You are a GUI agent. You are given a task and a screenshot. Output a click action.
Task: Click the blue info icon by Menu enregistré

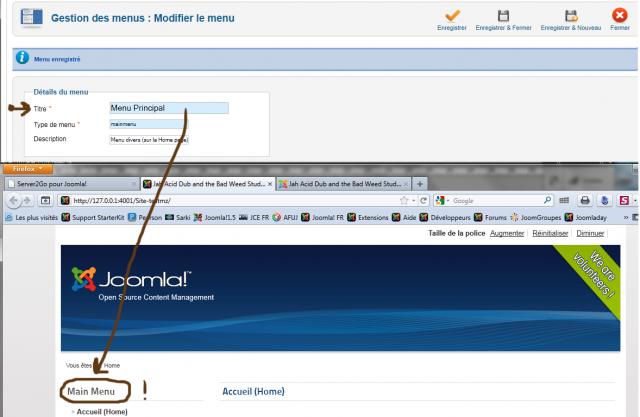pyautogui.click(x=22, y=58)
